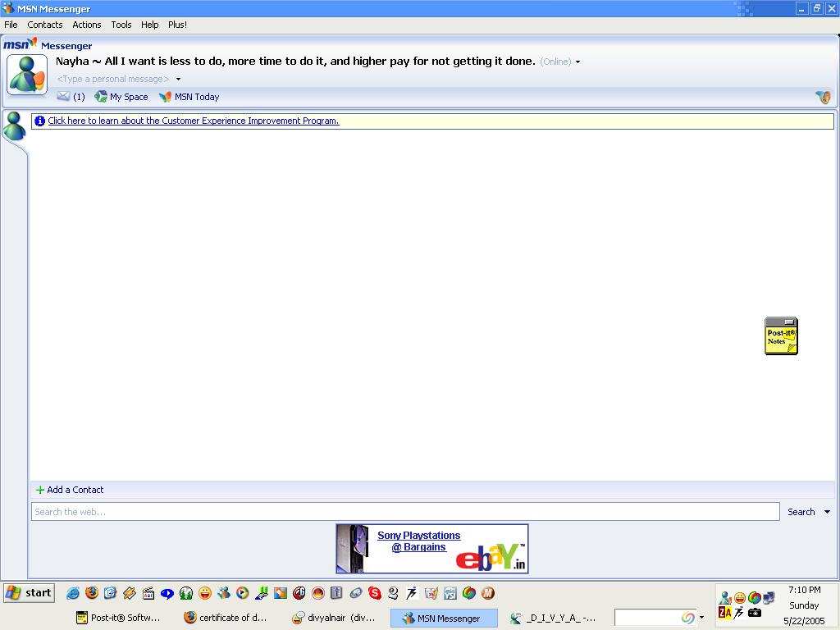Launch Internet Explorer from quick launch

coord(73,593)
